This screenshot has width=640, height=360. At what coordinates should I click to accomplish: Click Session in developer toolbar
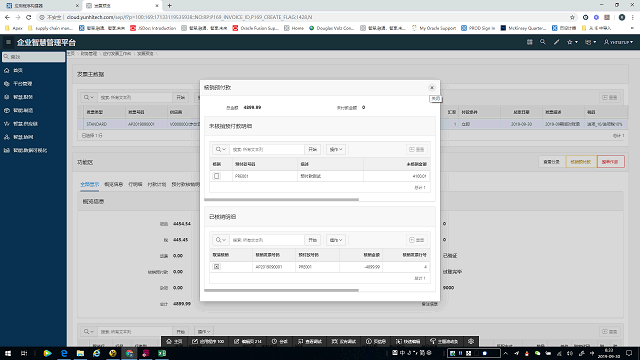280,341
